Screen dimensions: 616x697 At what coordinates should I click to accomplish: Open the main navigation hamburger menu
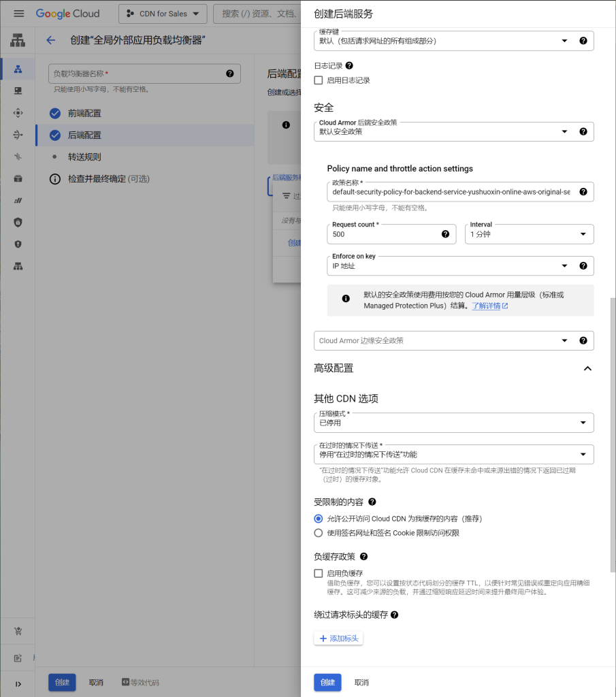pos(18,14)
